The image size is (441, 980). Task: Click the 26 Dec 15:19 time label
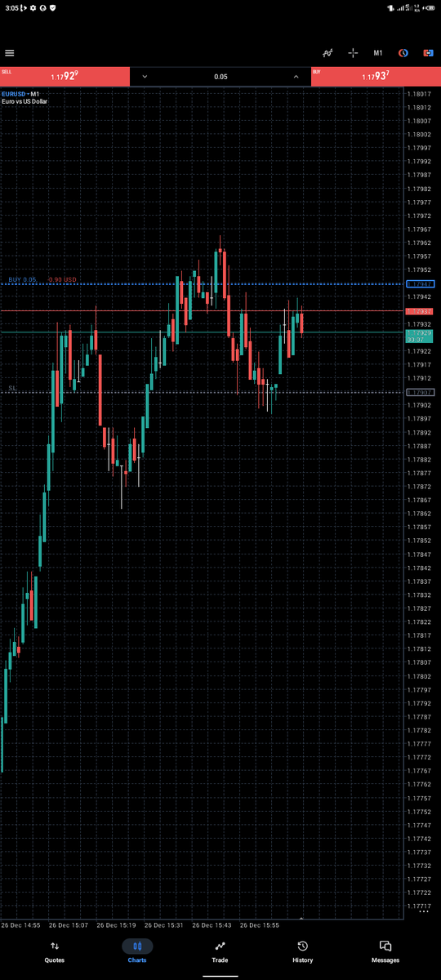click(x=117, y=926)
